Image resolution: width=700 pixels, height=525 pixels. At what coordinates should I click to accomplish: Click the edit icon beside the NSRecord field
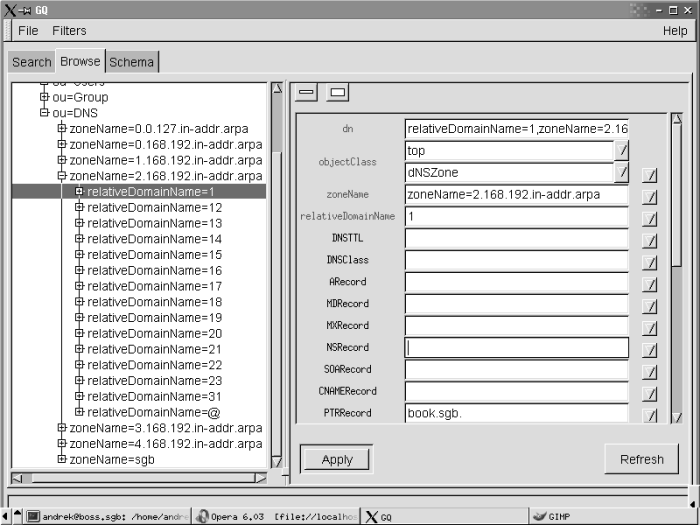650,350
